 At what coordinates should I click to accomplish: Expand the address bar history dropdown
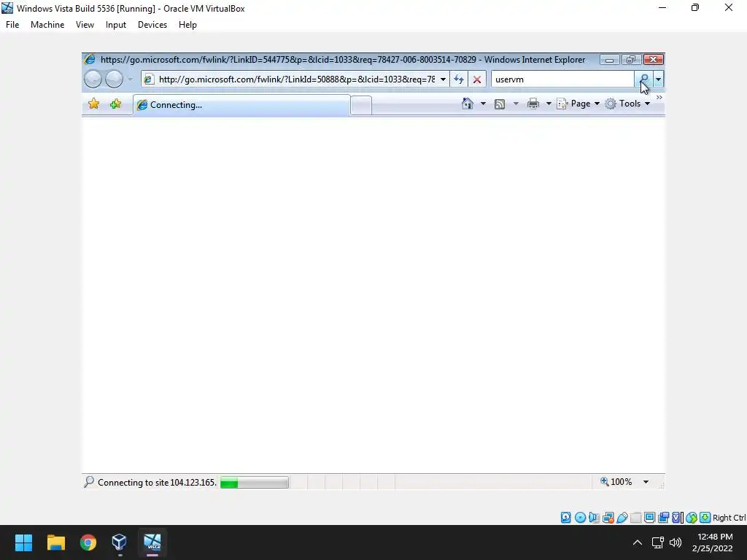(443, 79)
